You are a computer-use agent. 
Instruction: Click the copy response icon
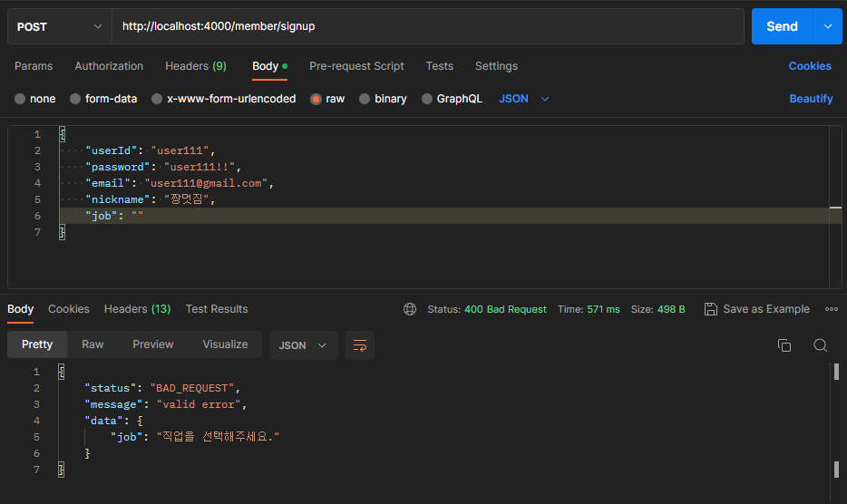point(784,345)
